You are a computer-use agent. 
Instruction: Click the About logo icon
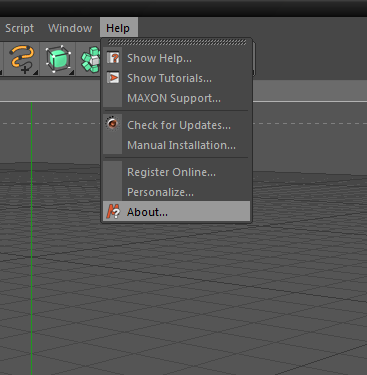click(113, 211)
